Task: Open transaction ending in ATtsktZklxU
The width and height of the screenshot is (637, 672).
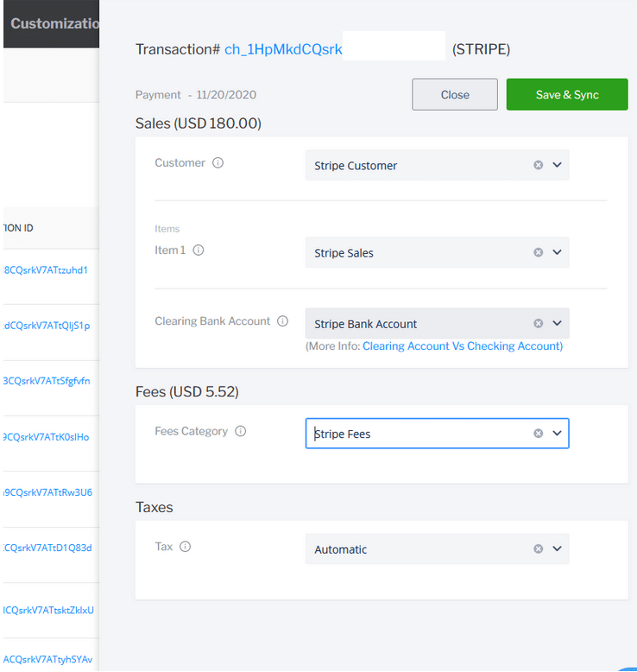Action: (48, 610)
